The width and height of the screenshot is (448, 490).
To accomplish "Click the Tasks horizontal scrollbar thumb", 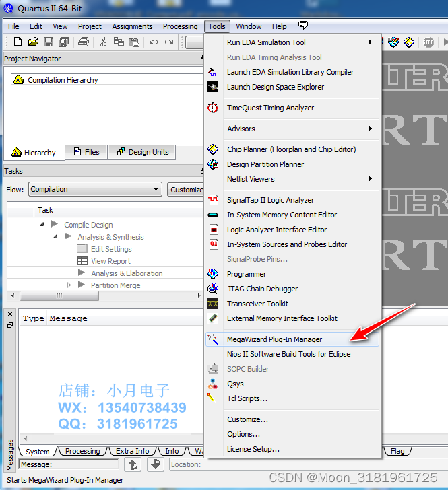I will pyautogui.click(x=59, y=295).
